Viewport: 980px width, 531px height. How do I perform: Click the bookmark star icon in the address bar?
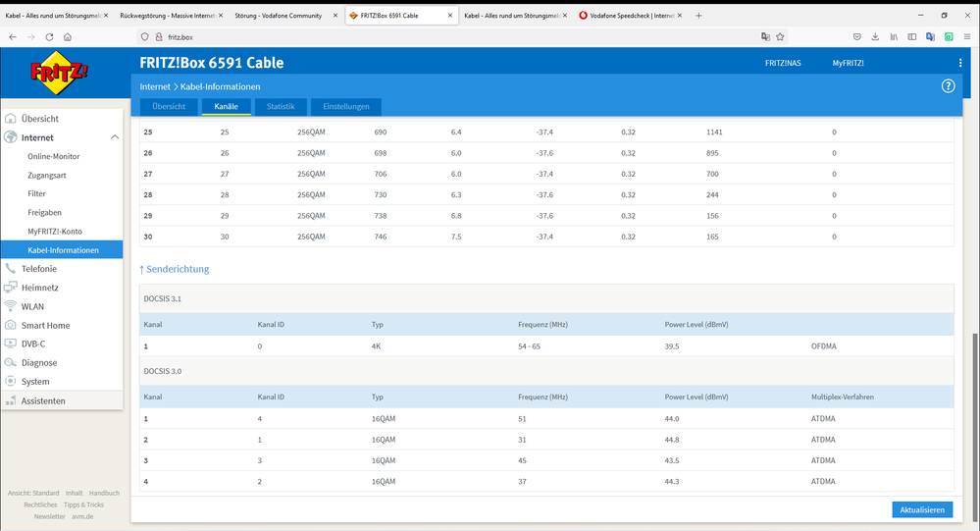[780, 37]
